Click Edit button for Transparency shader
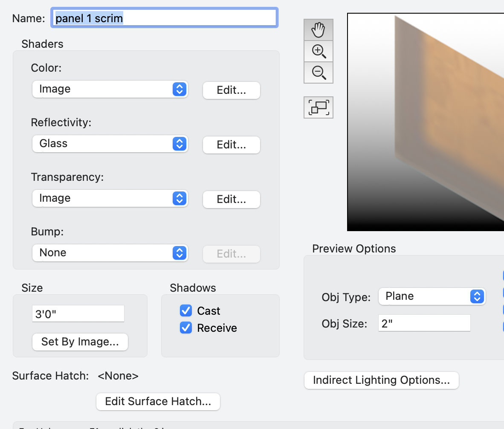 (231, 200)
